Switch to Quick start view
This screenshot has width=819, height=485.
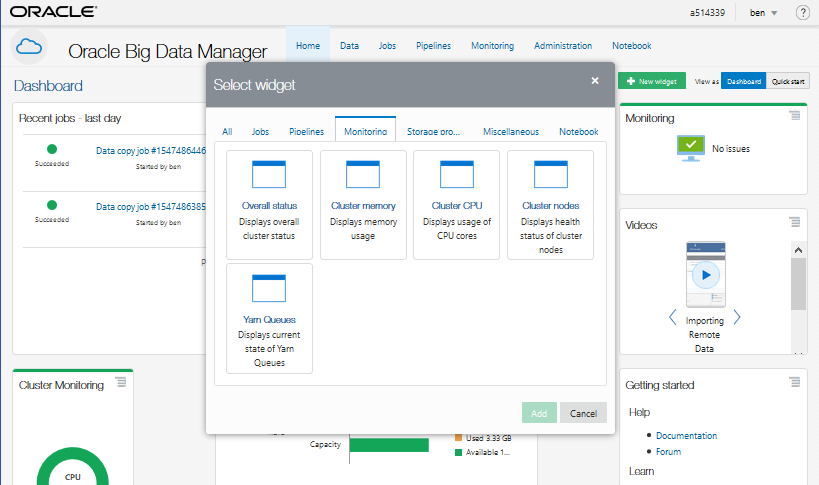tap(788, 81)
